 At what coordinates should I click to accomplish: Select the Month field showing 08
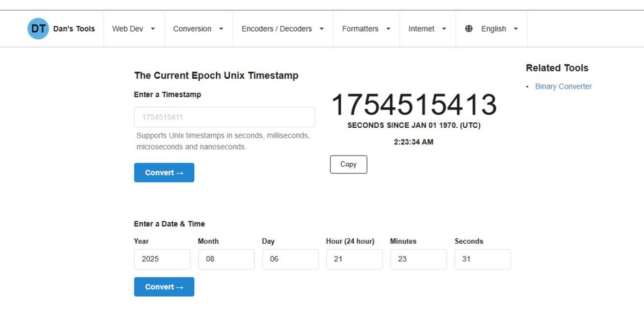(x=226, y=259)
